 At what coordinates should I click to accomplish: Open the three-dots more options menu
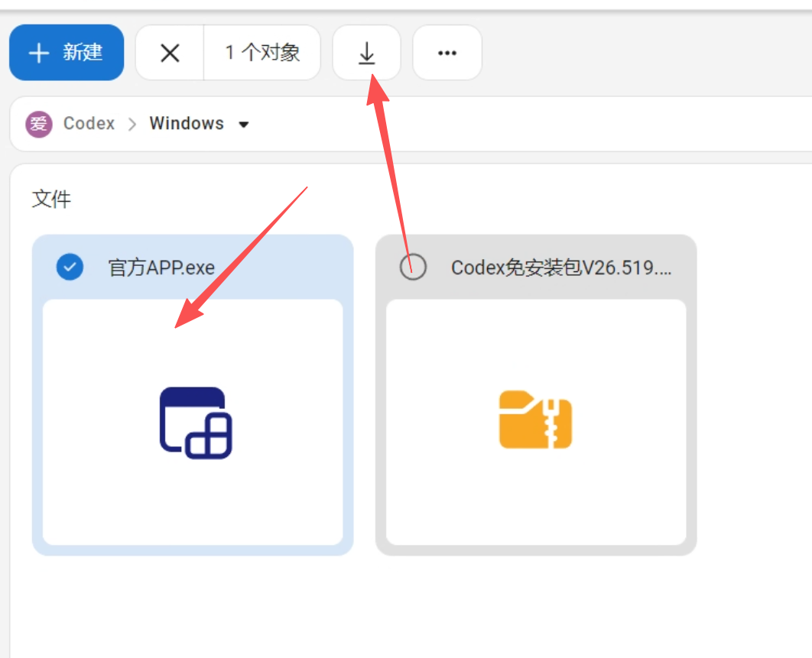point(447,53)
